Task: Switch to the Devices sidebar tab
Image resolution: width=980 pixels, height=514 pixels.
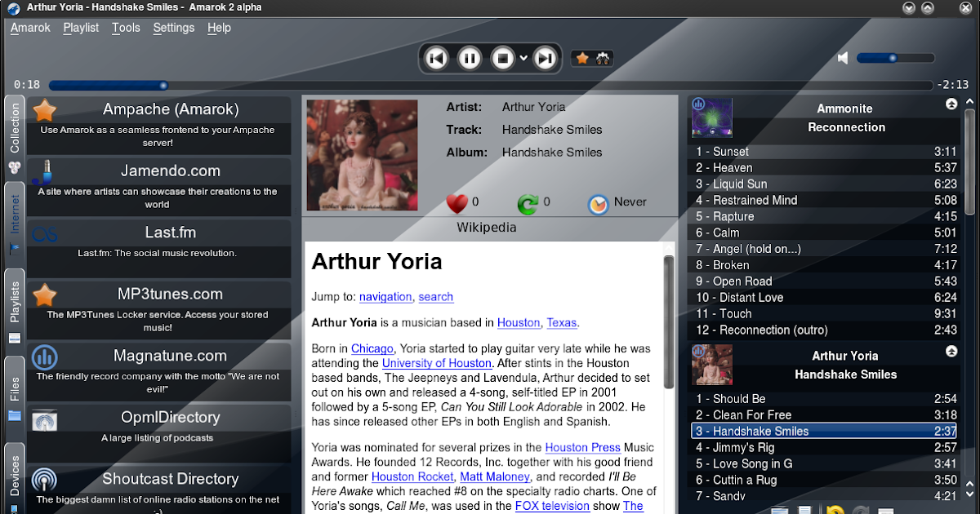Action: click(15, 478)
